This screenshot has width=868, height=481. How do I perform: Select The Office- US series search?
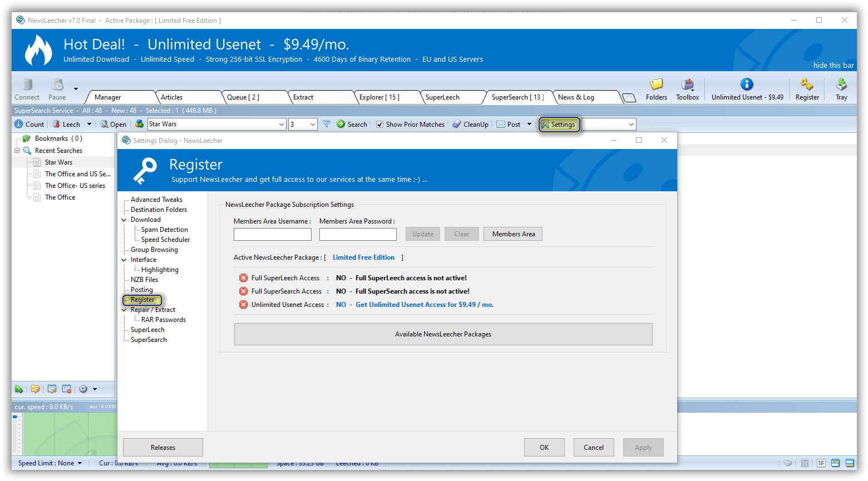coord(75,186)
